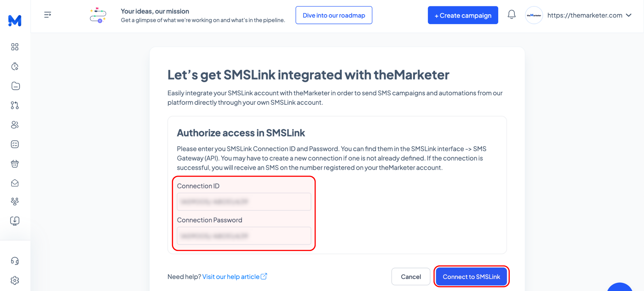Click the Create campaign button

[x=463, y=15]
